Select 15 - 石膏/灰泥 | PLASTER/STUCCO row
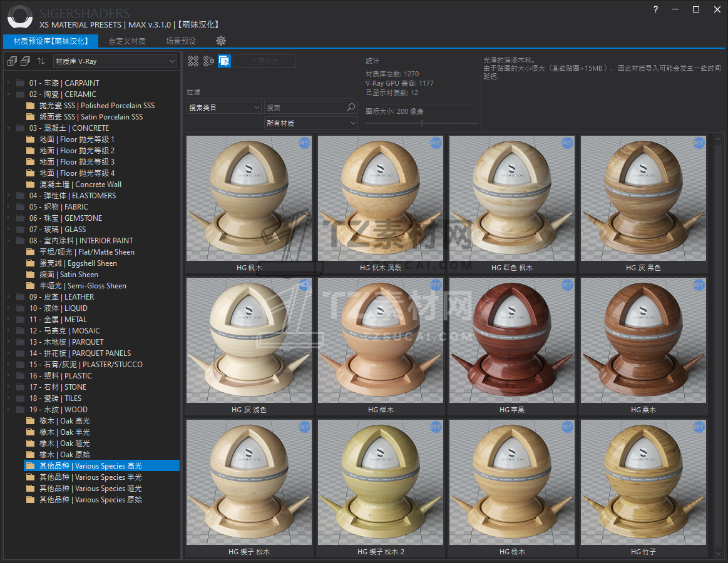The height and width of the screenshot is (563, 728). (86, 364)
